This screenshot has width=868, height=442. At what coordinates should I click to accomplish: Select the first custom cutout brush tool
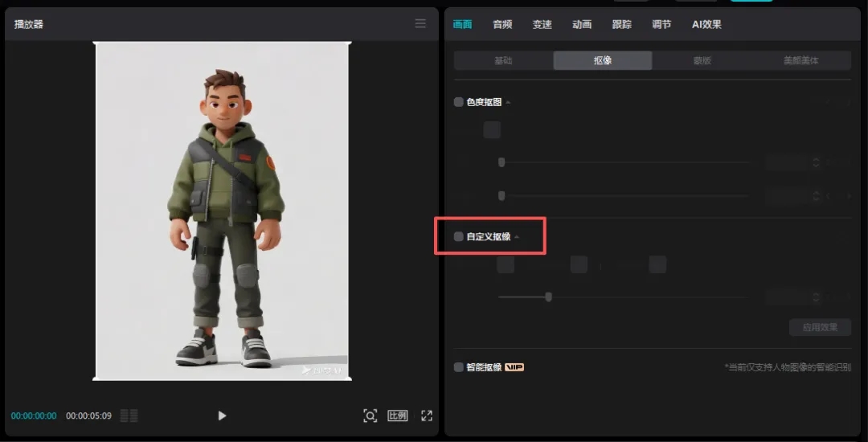click(x=506, y=264)
